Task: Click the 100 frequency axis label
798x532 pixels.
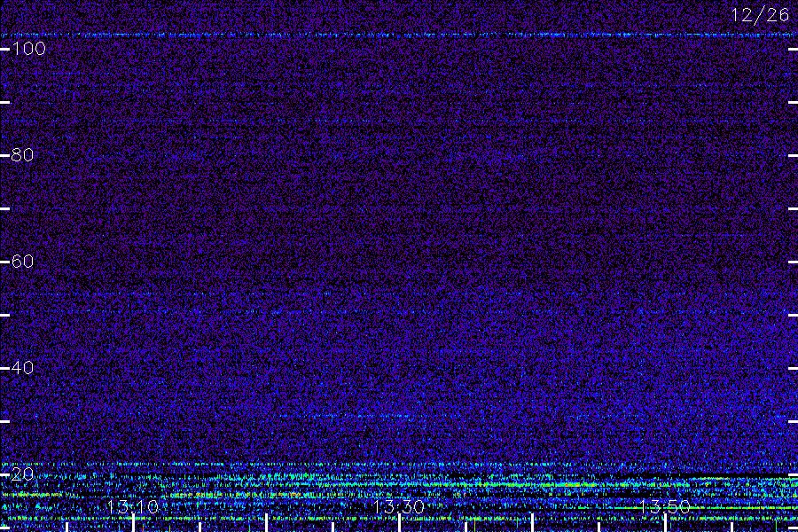Action: click(x=28, y=49)
